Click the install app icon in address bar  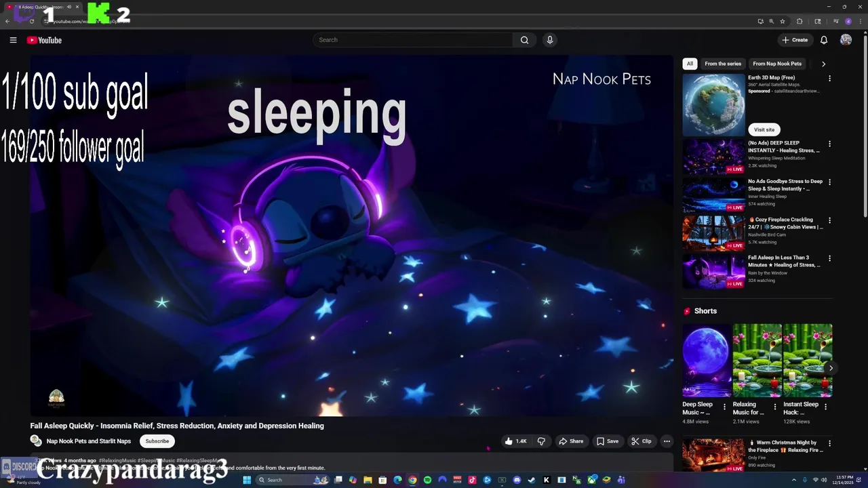[760, 21]
